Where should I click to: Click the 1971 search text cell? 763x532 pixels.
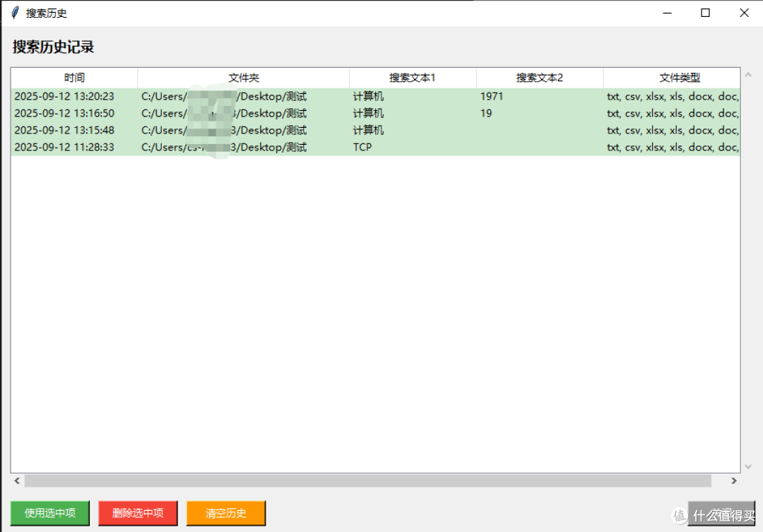(492, 96)
